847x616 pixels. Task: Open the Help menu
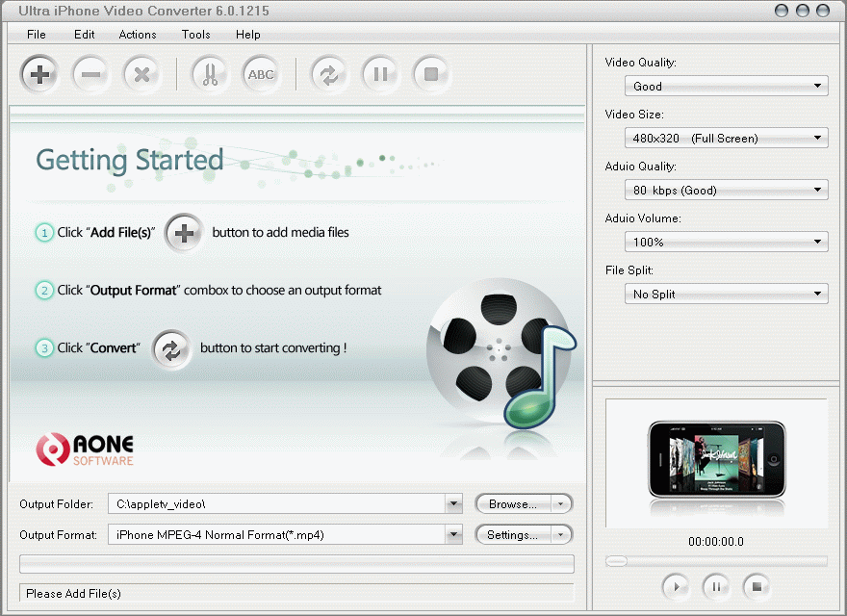[248, 35]
